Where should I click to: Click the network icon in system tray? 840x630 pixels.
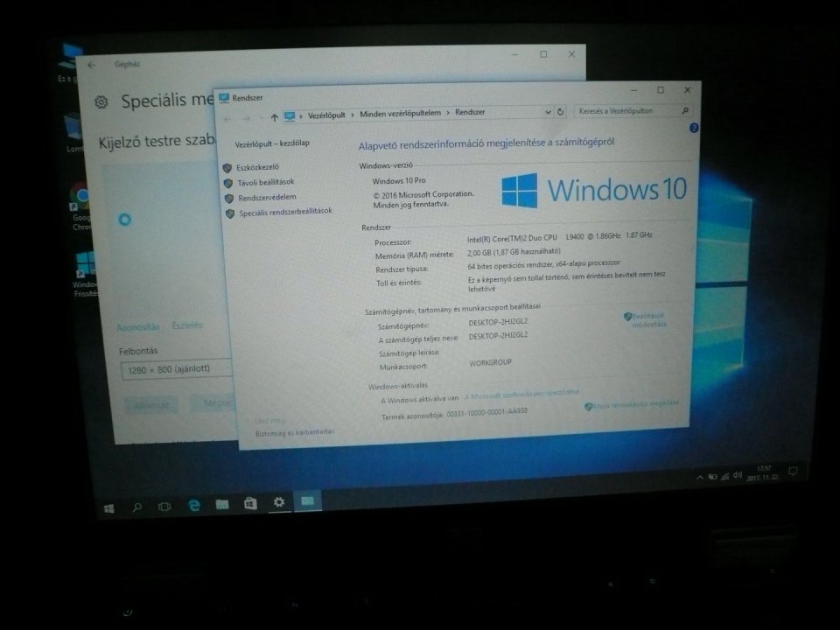(725, 475)
